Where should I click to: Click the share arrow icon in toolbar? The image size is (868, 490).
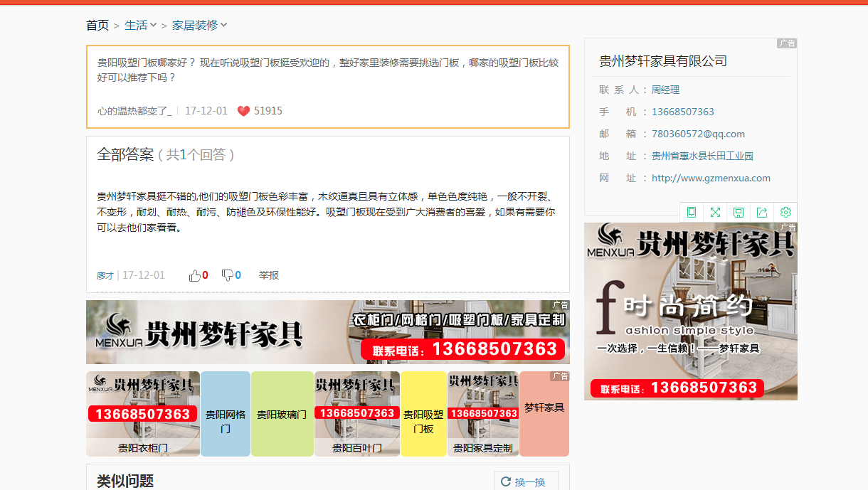pyautogui.click(x=762, y=212)
